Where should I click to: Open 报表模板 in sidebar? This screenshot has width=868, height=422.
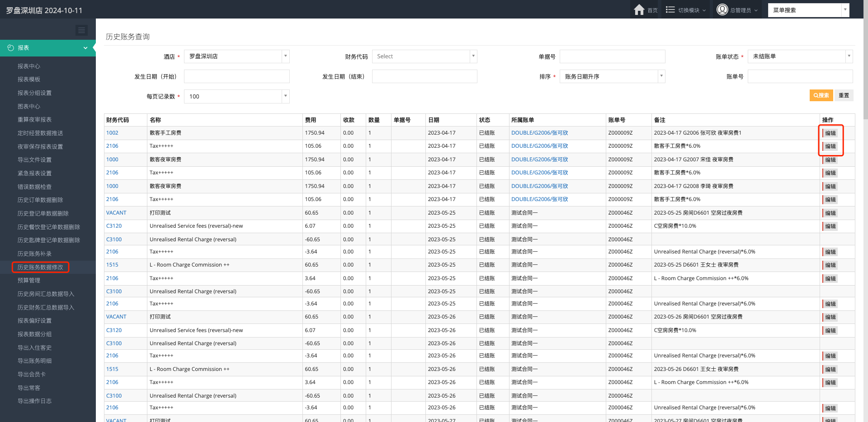pyautogui.click(x=29, y=80)
